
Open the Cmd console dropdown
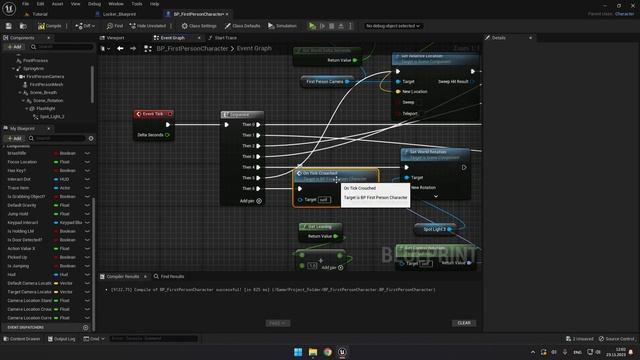pos(94,339)
